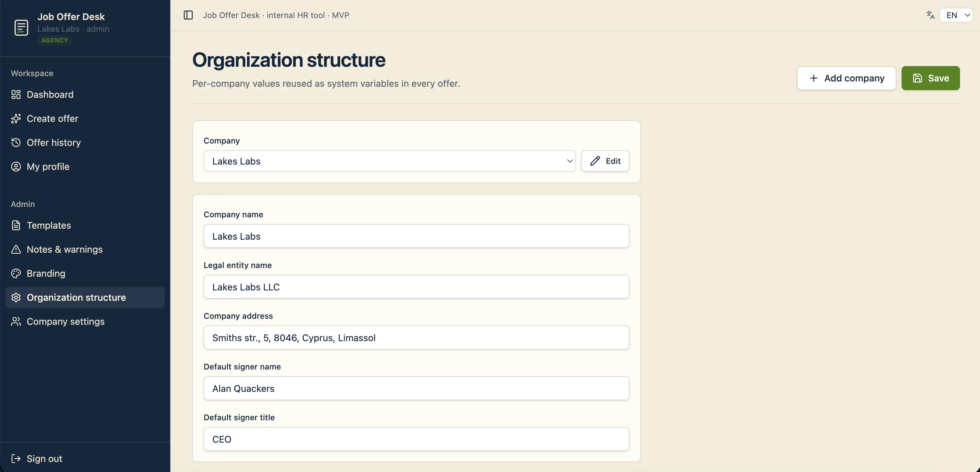Open the Dashboard menu item
This screenshot has height=472, width=980.
click(85, 94)
